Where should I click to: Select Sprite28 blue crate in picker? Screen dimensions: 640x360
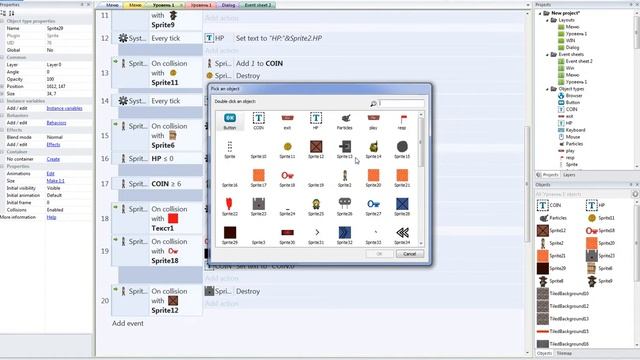point(402,207)
